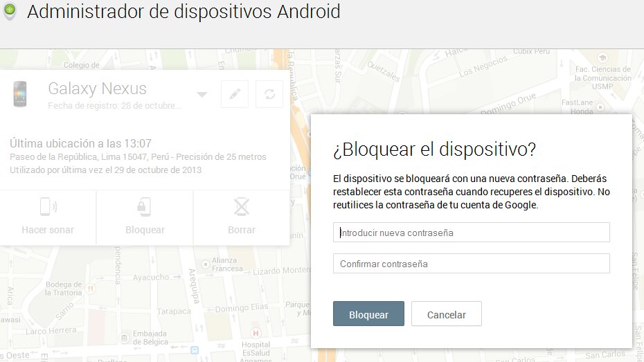Click the '¿Bloquear el dispositivo?' dialog heading
The image size is (644, 362).
(x=435, y=149)
